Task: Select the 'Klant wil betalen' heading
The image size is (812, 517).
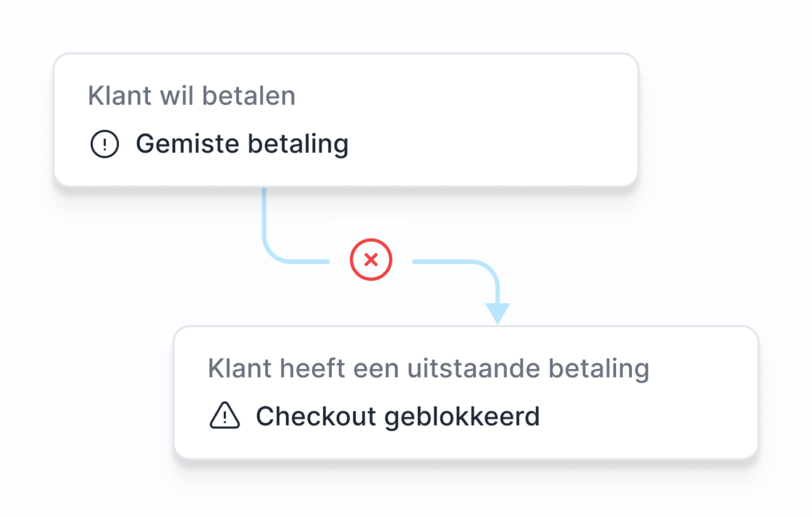Action: click(x=192, y=96)
